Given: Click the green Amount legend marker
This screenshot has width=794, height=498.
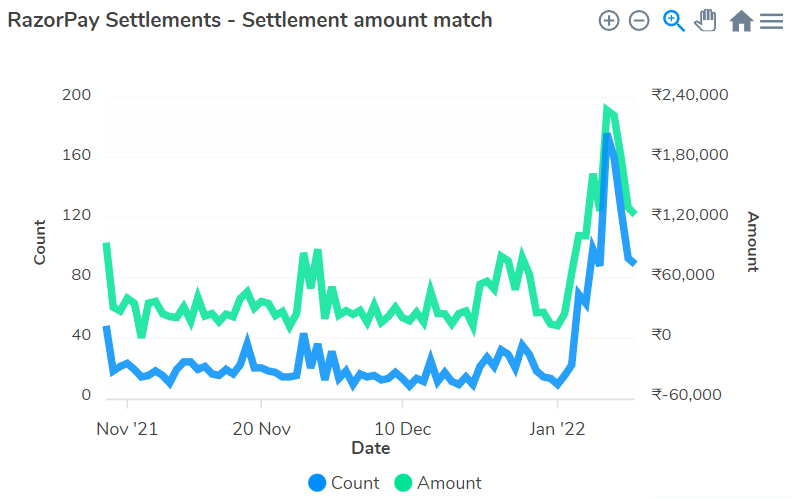Looking at the screenshot, I should (404, 483).
